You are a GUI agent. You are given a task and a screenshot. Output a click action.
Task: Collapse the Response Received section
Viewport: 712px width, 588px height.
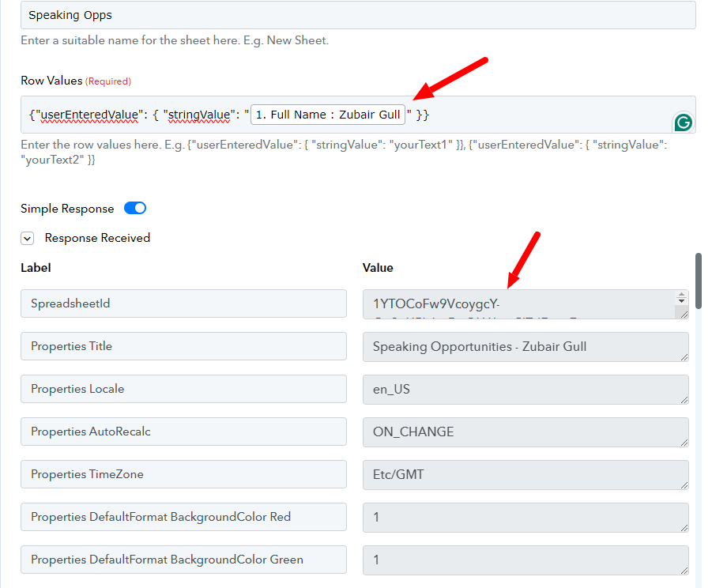[x=27, y=238]
